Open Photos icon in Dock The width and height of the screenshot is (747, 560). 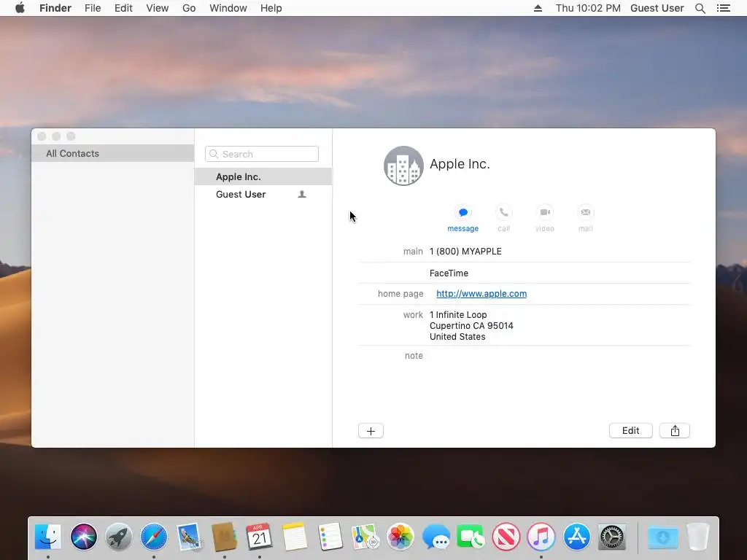(x=400, y=537)
